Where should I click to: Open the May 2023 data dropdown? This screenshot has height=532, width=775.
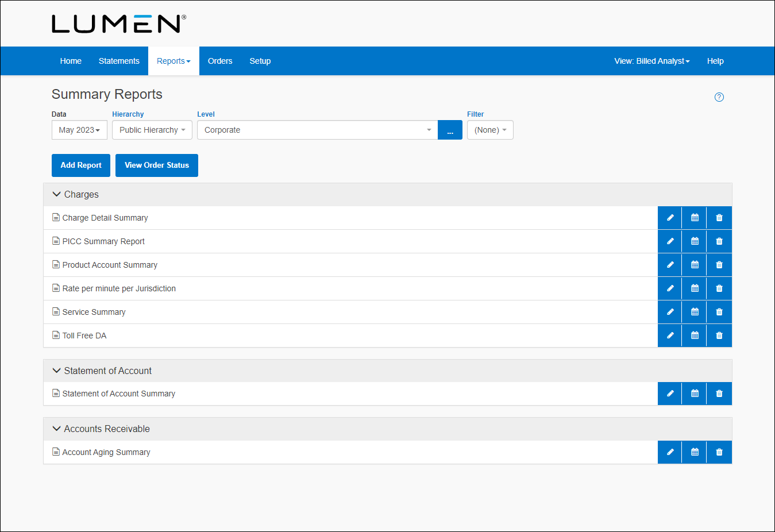pos(79,130)
